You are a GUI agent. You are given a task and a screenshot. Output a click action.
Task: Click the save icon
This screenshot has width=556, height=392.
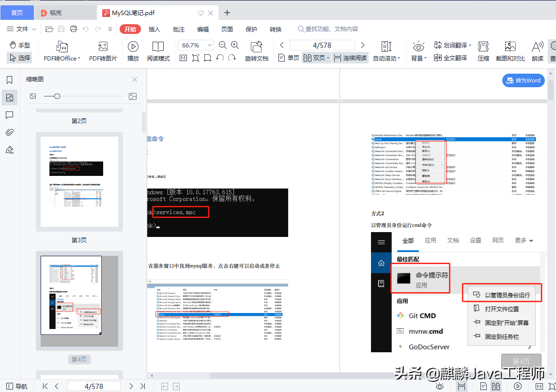pyautogui.click(x=62, y=29)
